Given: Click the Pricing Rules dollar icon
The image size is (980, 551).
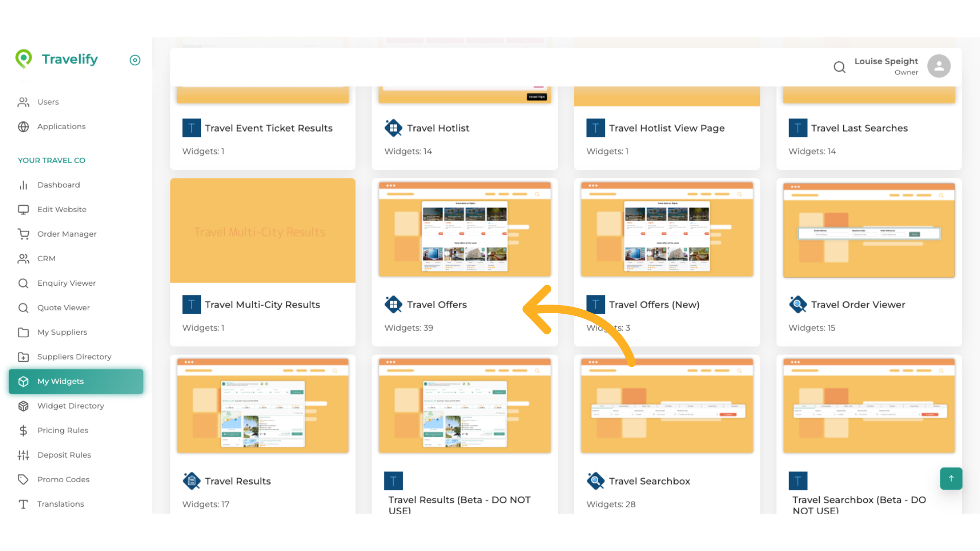Looking at the screenshot, I should pyautogui.click(x=23, y=430).
